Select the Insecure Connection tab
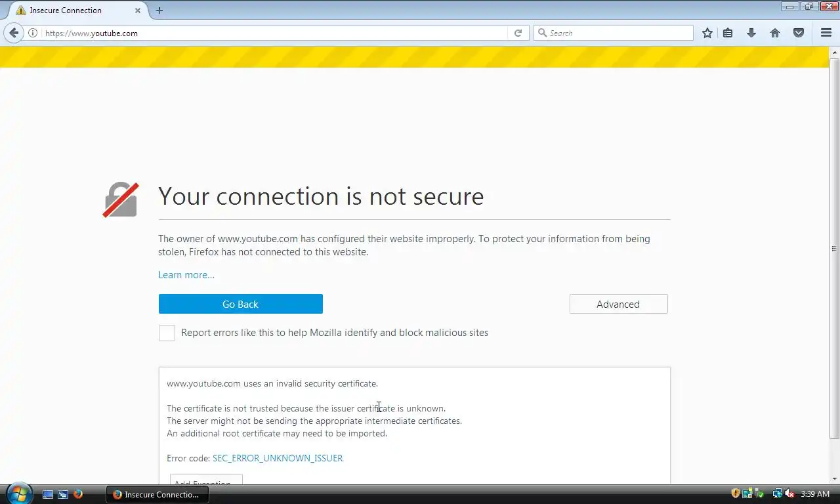This screenshot has height=504, width=840. click(72, 10)
